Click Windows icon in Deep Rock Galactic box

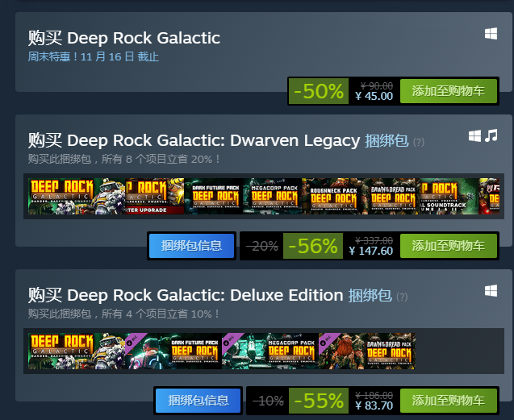click(x=491, y=34)
